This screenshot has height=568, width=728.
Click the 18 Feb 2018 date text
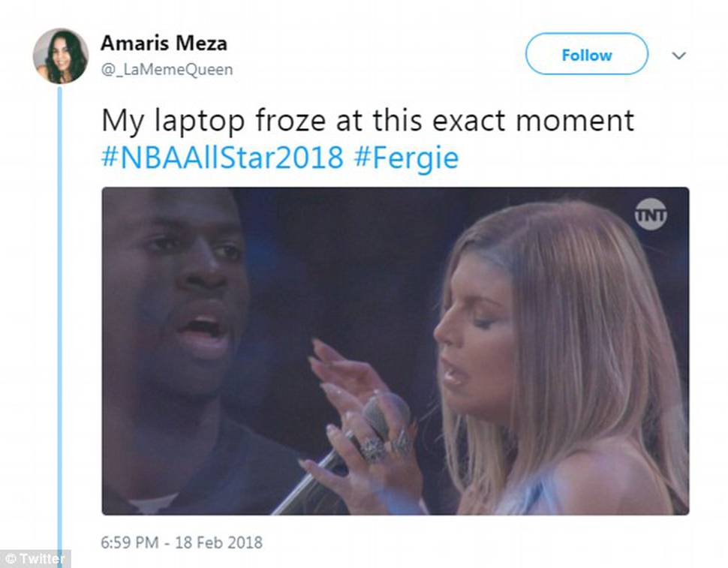tap(218, 542)
